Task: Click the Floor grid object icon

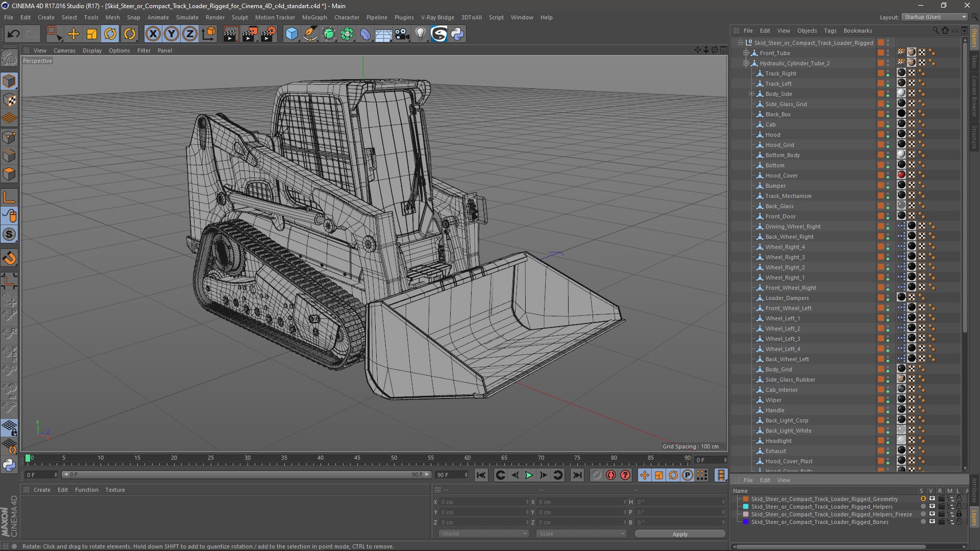Action: coord(383,34)
